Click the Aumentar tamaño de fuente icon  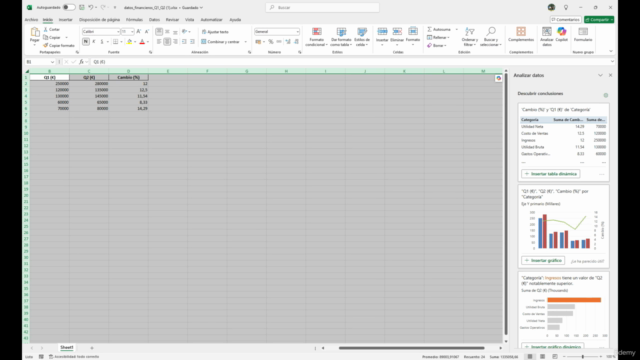pyautogui.click(x=139, y=31)
